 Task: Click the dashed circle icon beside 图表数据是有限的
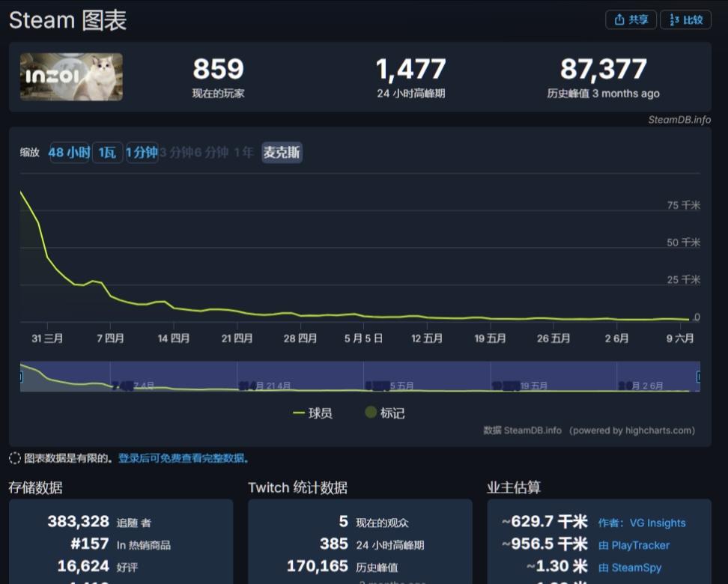tap(15, 458)
